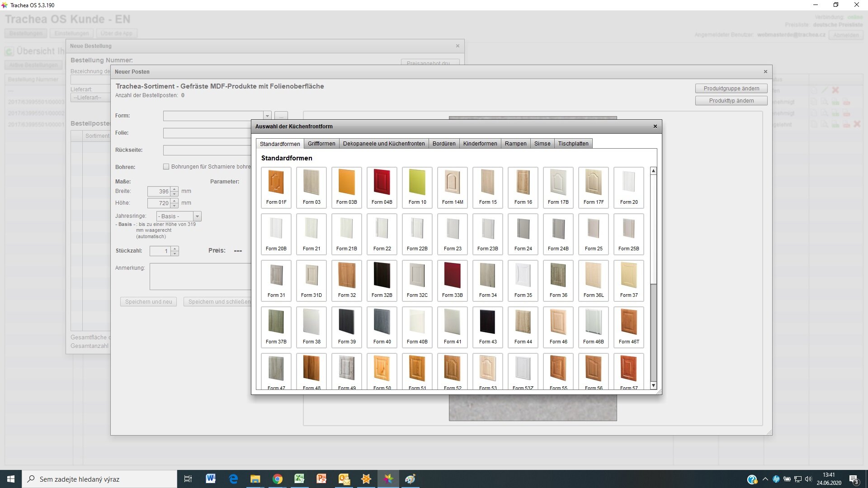Open the Simse tab
This screenshot has height=488, width=868.
coord(542,144)
